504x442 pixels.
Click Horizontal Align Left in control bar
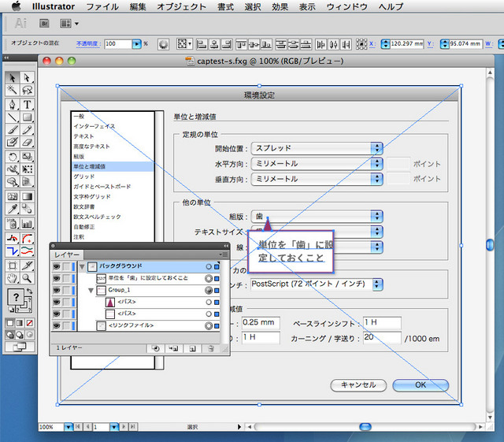coord(202,44)
